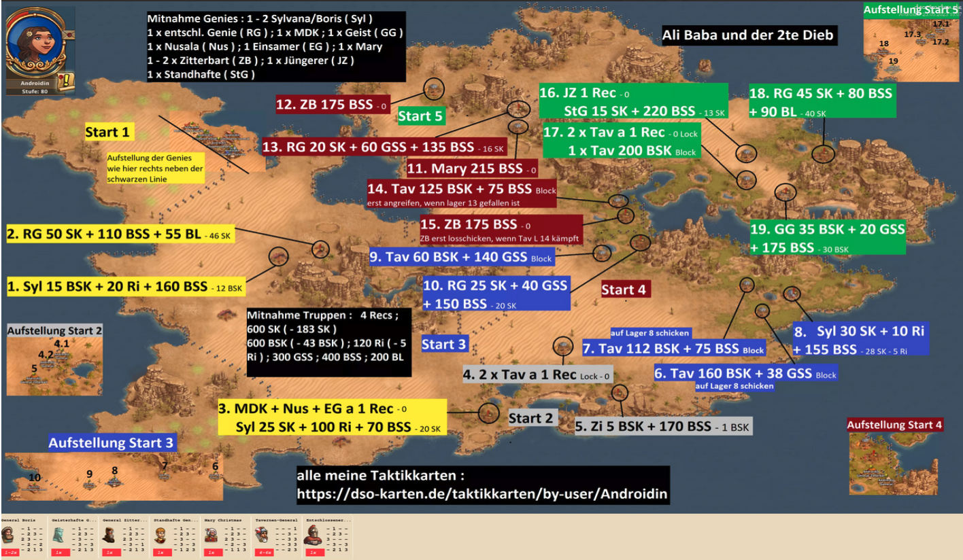Click the circled enemy camp 12 ZB
This screenshot has width=963, height=560.
point(434,88)
